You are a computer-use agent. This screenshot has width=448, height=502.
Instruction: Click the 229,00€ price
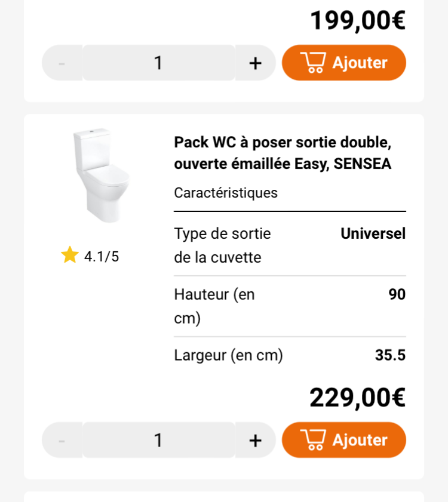coord(357,398)
